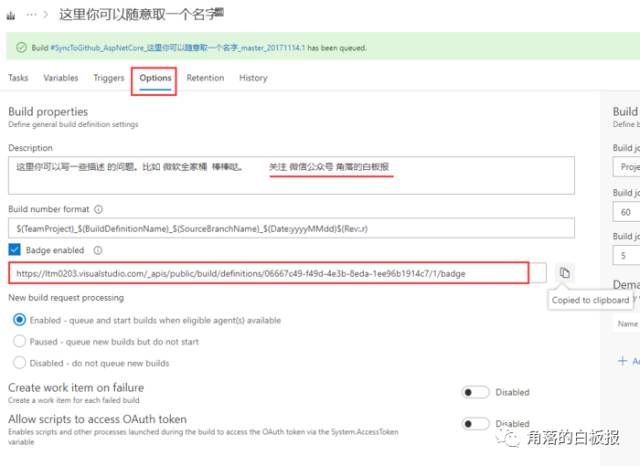Screen dimensions: 640x466
Task: Click the badge URL text field
Action: pyautogui.click(x=277, y=273)
